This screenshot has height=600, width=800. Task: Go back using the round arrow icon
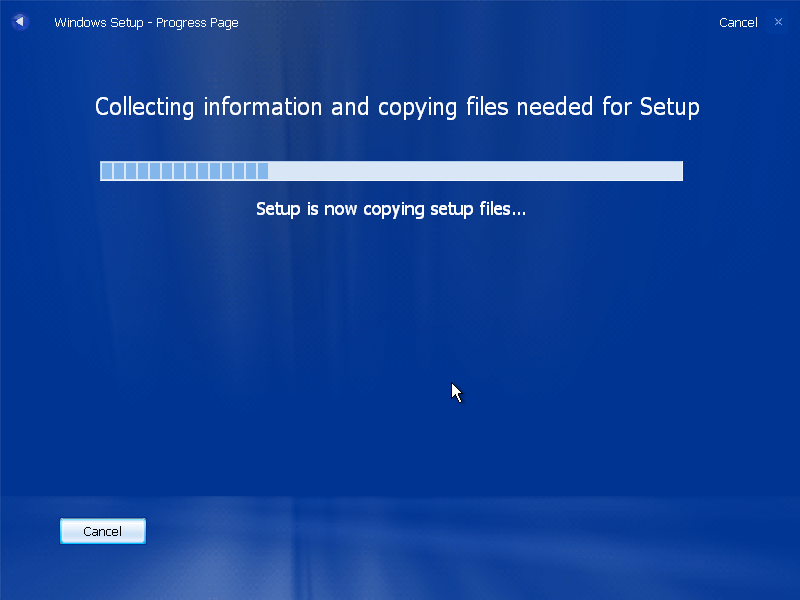(x=20, y=22)
